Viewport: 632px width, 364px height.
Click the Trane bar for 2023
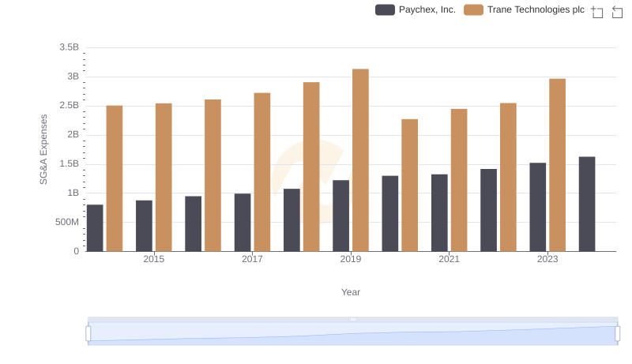click(x=558, y=165)
